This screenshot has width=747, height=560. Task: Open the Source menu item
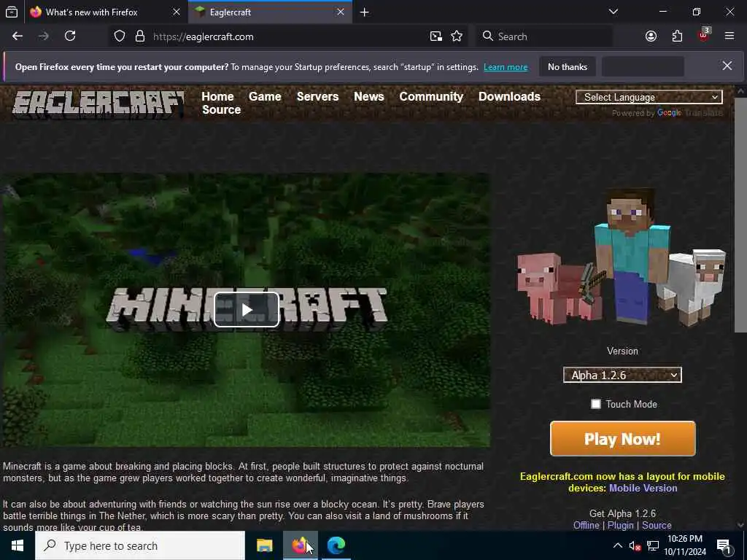coord(222,109)
